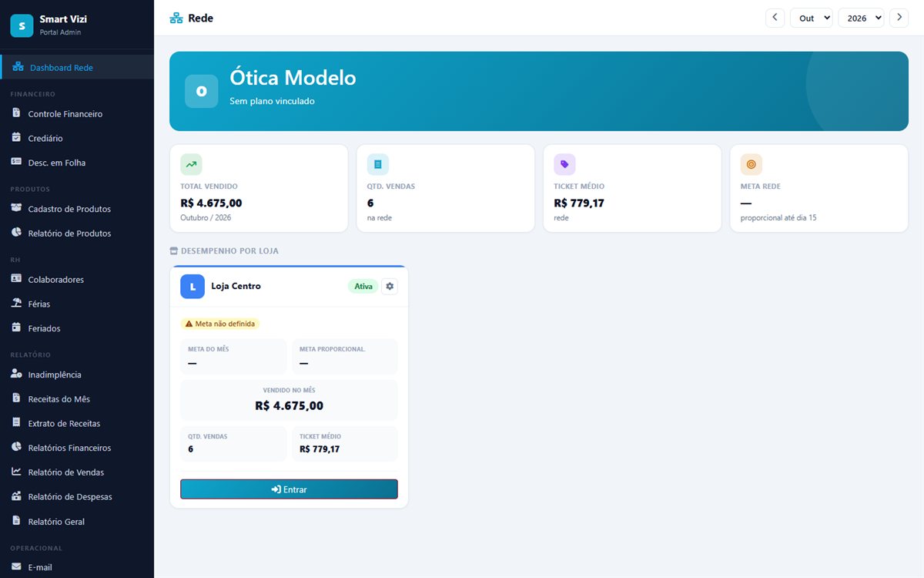Open Relatório Geral menu item
The image size is (924, 578).
click(x=77, y=522)
